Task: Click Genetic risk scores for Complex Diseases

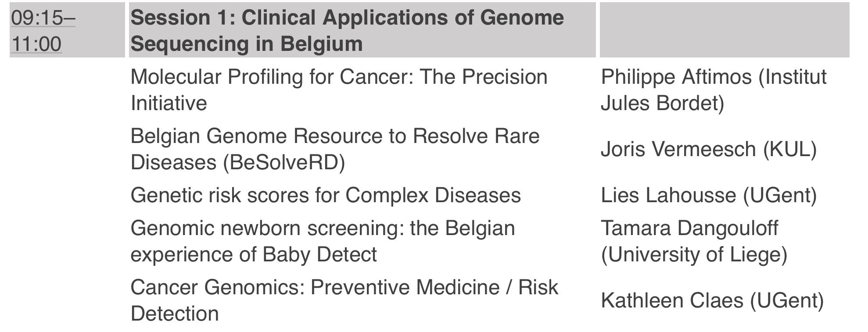Action: point(326,195)
